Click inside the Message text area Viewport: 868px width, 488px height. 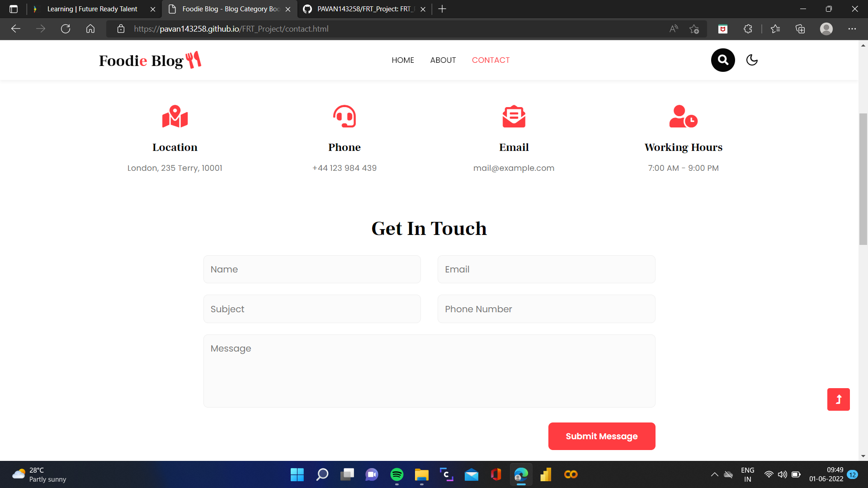[429, 371]
